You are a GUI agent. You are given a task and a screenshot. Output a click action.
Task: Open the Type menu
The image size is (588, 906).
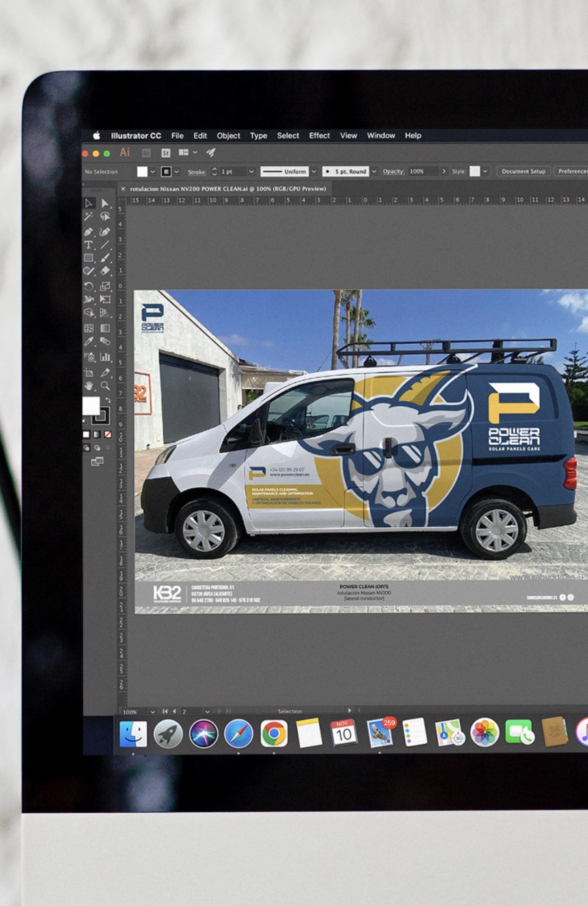click(258, 135)
